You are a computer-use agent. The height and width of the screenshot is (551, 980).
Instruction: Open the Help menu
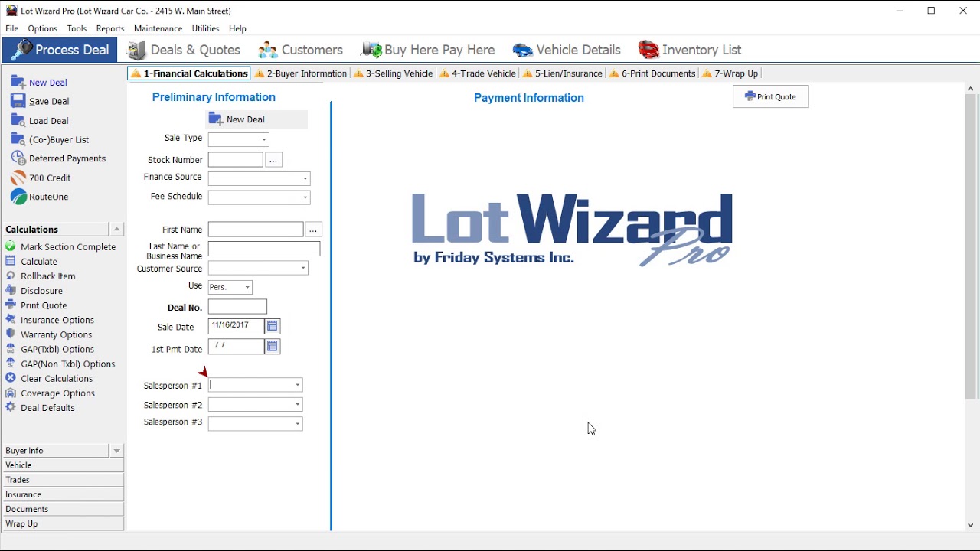tap(237, 28)
